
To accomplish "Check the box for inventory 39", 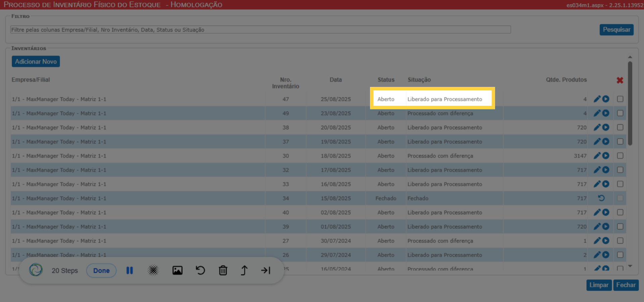I will coord(620,226).
